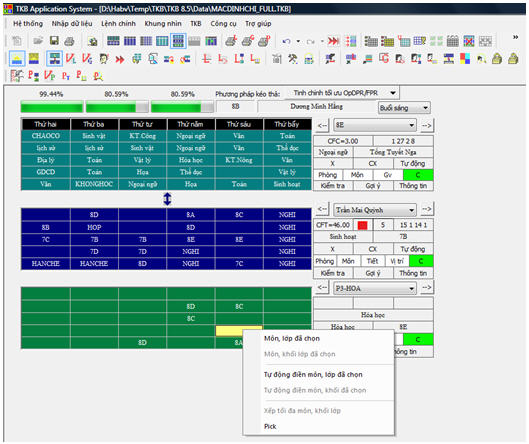529x444 pixels.
Task: Open the Trần Mai Quỳnh teacher dropdown
Action: pos(375,210)
